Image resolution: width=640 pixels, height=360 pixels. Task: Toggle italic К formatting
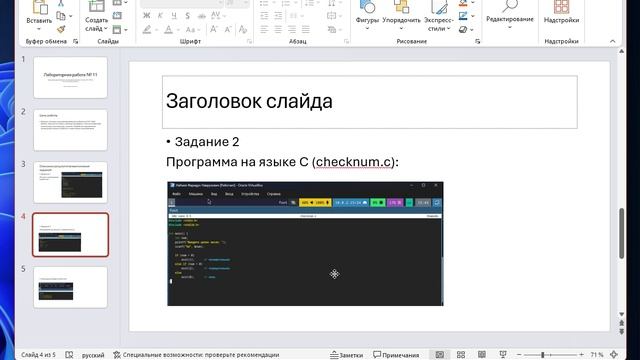[160, 16]
